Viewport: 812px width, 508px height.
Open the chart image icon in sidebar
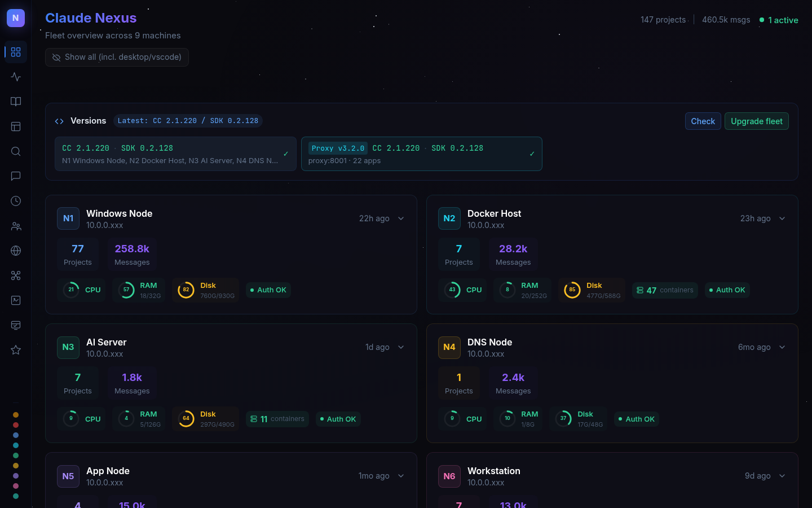(16, 300)
